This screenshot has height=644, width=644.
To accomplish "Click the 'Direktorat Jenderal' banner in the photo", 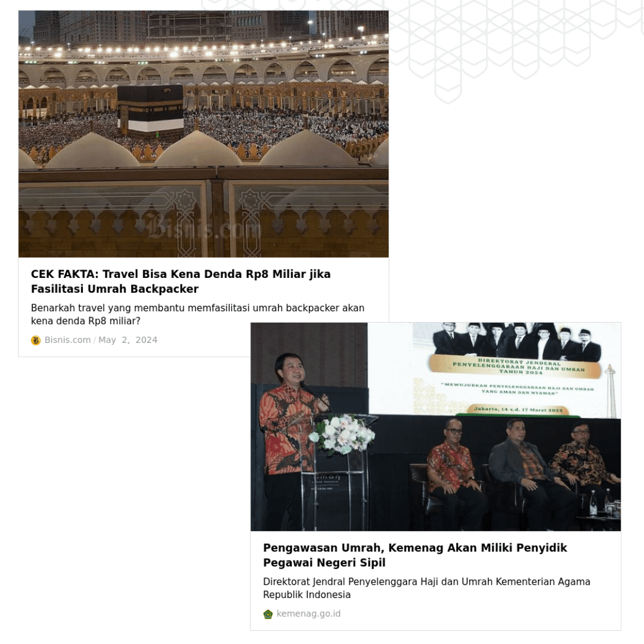I will [519, 366].
